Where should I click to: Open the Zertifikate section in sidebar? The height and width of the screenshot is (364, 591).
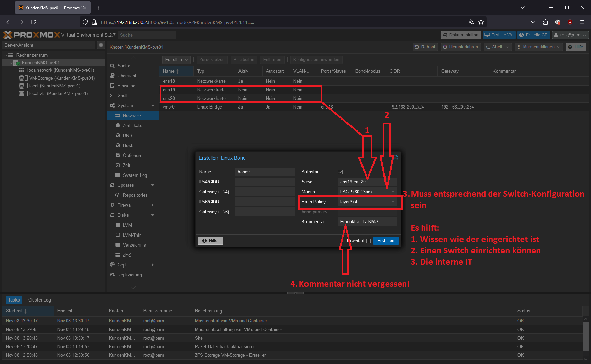[x=132, y=125]
